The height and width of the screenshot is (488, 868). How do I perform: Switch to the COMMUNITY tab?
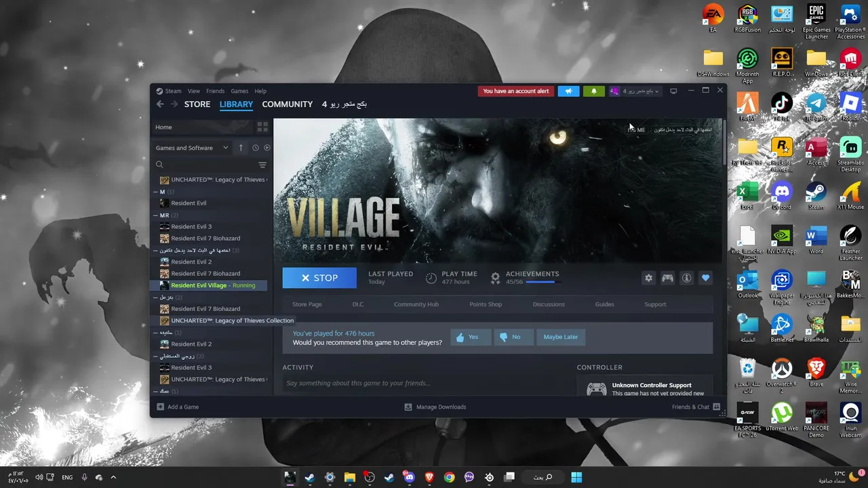288,104
